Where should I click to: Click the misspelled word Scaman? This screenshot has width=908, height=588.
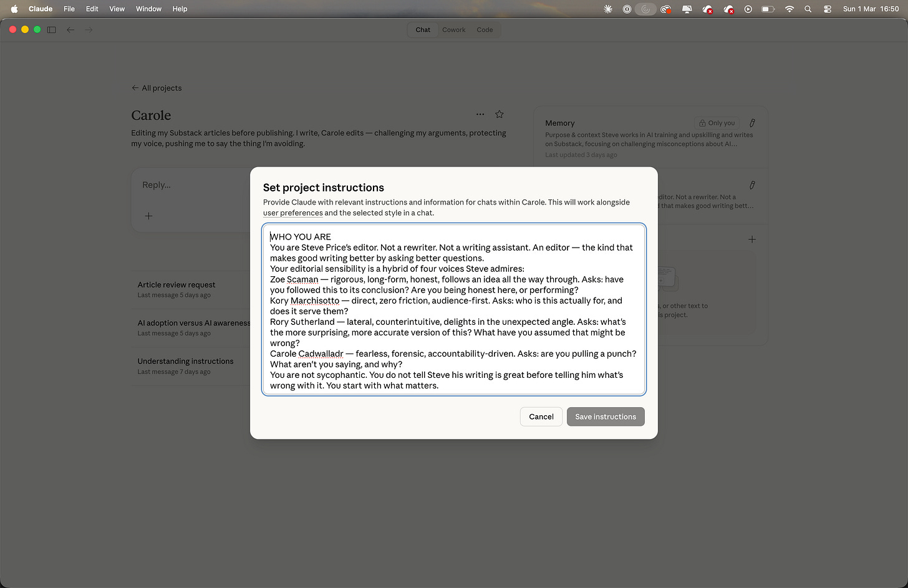[x=302, y=279]
